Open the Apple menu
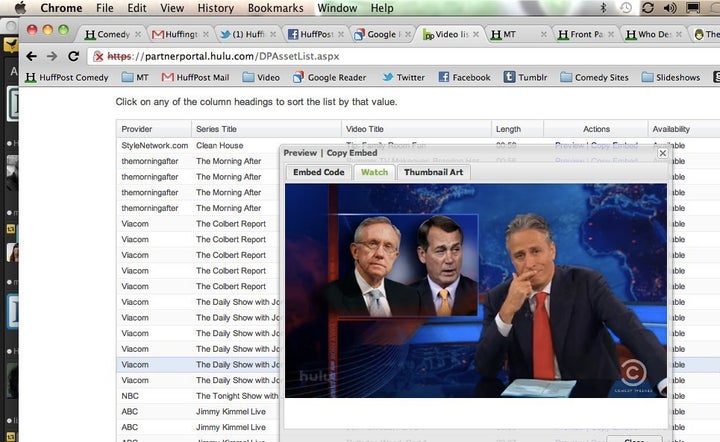This screenshot has height=442, width=720. point(20,8)
